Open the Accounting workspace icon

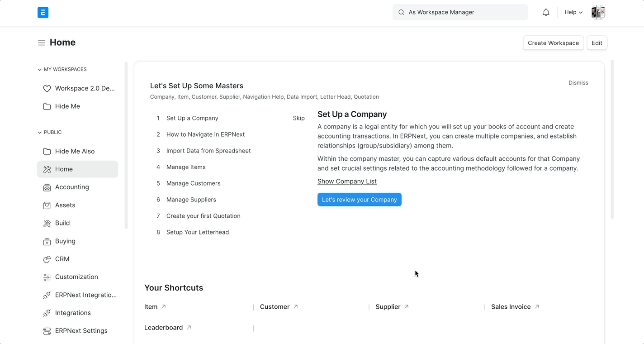[x=47, y=187]
